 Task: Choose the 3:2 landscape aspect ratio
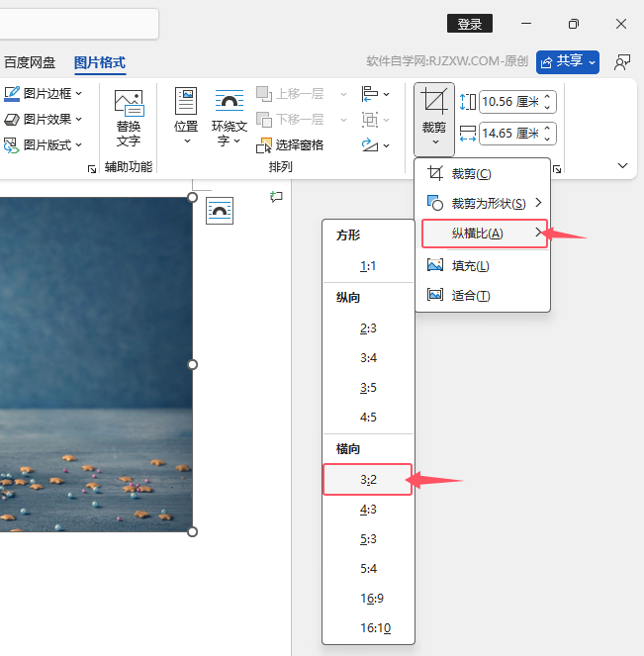click(x=368, y=480)
